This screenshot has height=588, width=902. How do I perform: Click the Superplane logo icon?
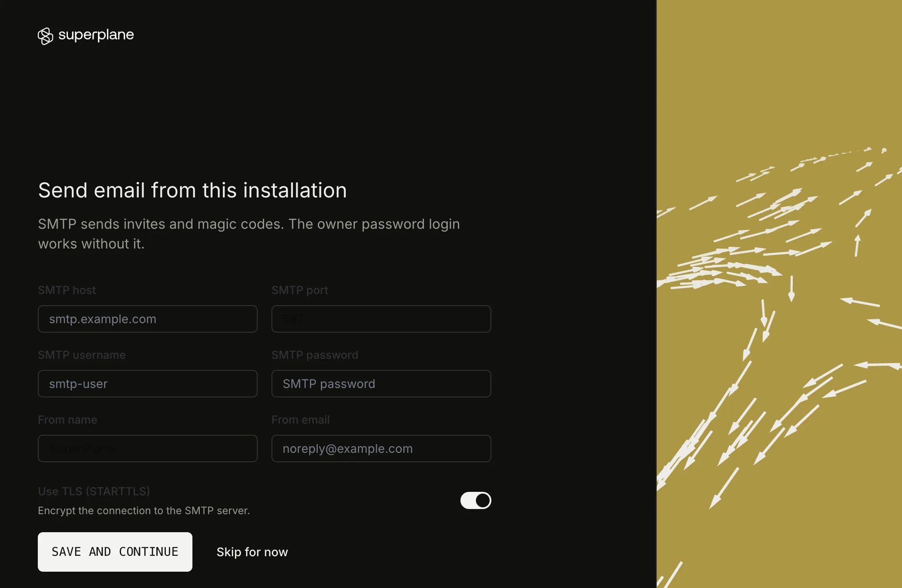coord(45,36)
